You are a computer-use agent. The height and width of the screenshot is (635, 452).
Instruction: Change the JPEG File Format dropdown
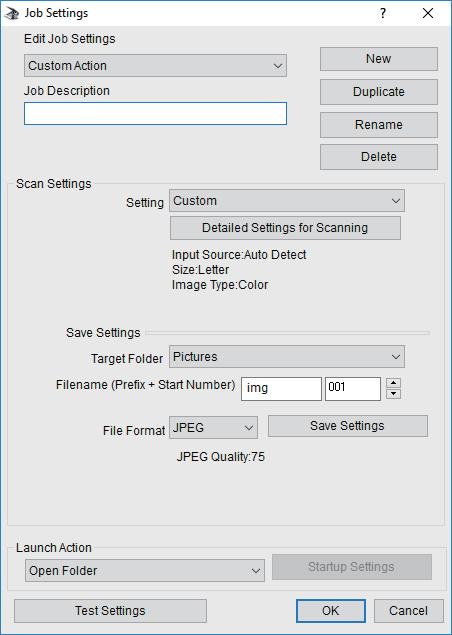(213, 428)
